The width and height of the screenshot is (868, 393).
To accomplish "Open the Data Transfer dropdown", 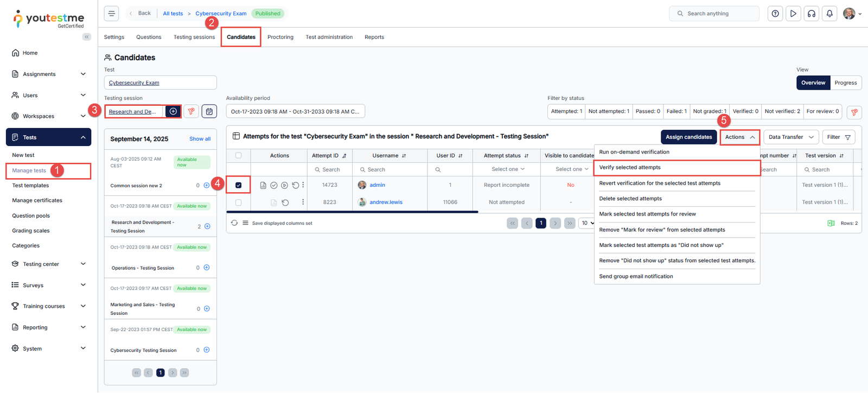I will click(790, 137).
